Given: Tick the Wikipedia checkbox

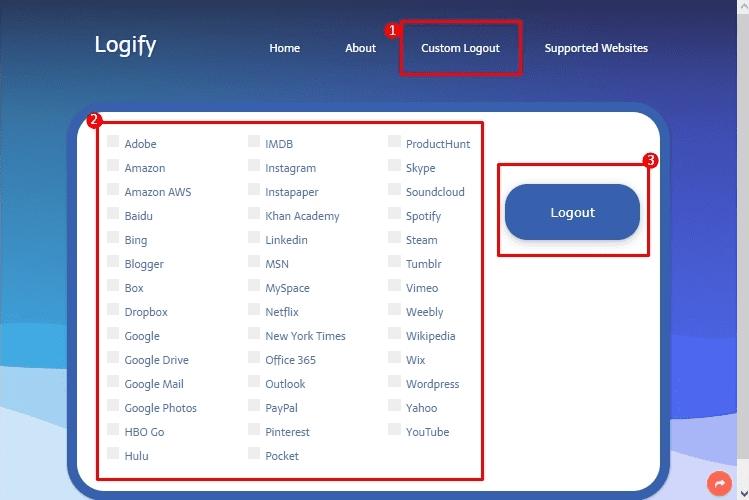Looking at the screenshot, I should 395,333.
